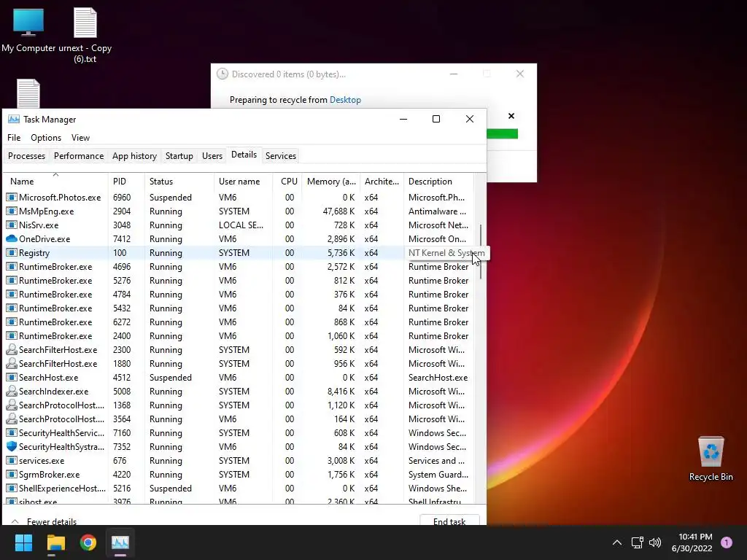This screenshot has width=747, height=560.
Task: Switch to the Users tab
Action: 212,156
